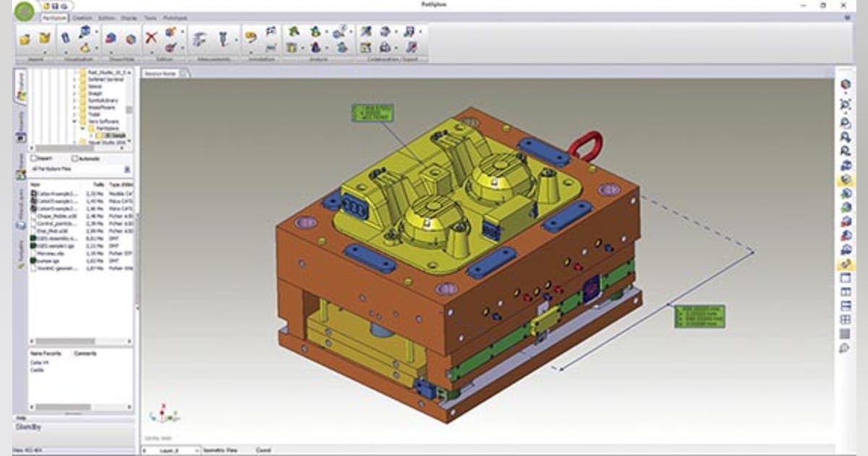Select the red X hide tool in the ribbon
The width and height of the screenshot is (868, 456).
150,35
